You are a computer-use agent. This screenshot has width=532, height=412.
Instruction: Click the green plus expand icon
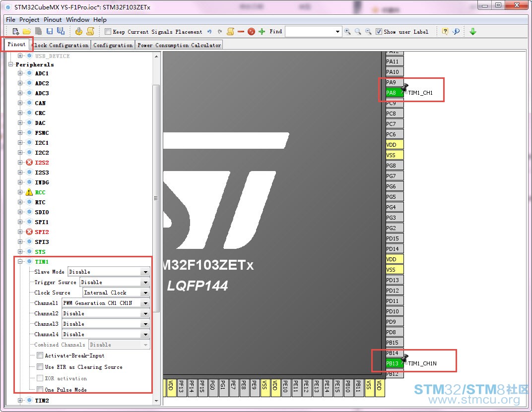[262, 32]
